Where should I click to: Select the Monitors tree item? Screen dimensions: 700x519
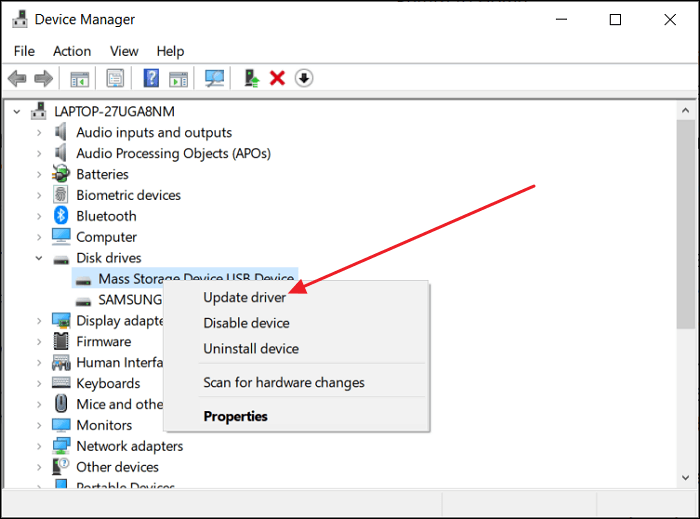(104, 425)
